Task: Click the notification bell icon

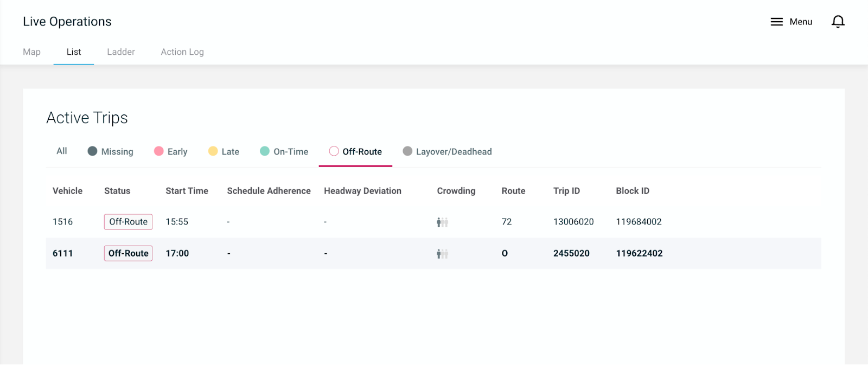Action: [838, 22]
